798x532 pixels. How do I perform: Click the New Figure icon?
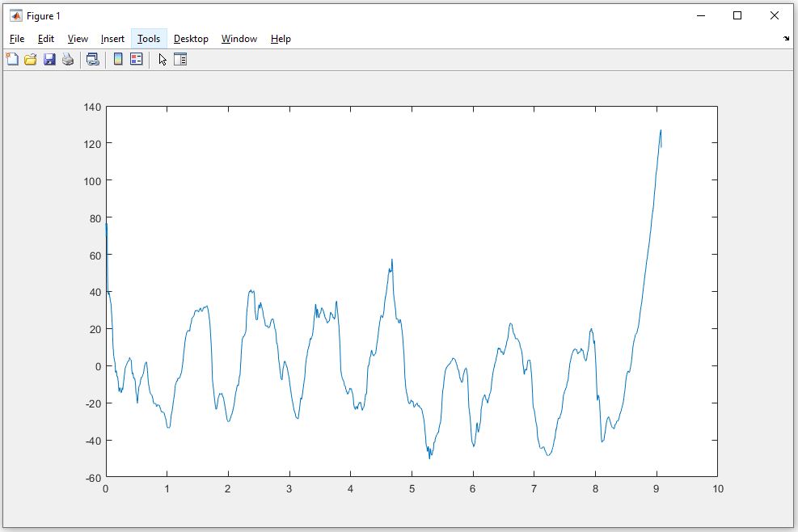12,59
